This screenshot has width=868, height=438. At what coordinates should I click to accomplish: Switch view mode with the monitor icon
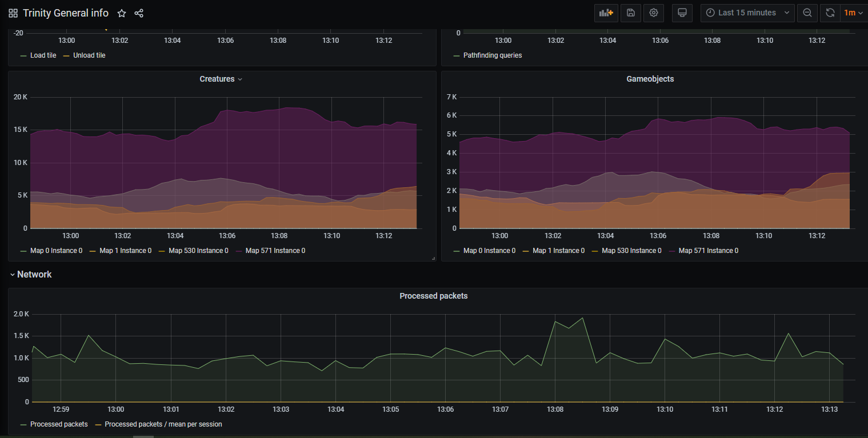682,13
